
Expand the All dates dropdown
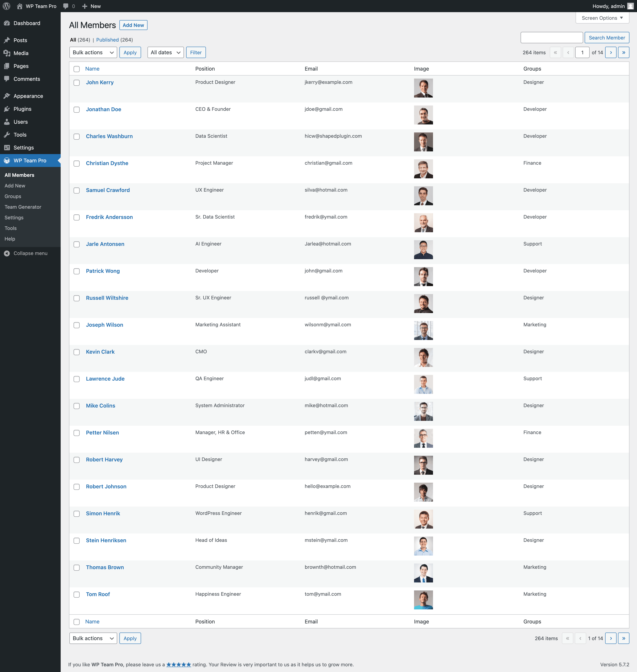[x=165, y=53]
